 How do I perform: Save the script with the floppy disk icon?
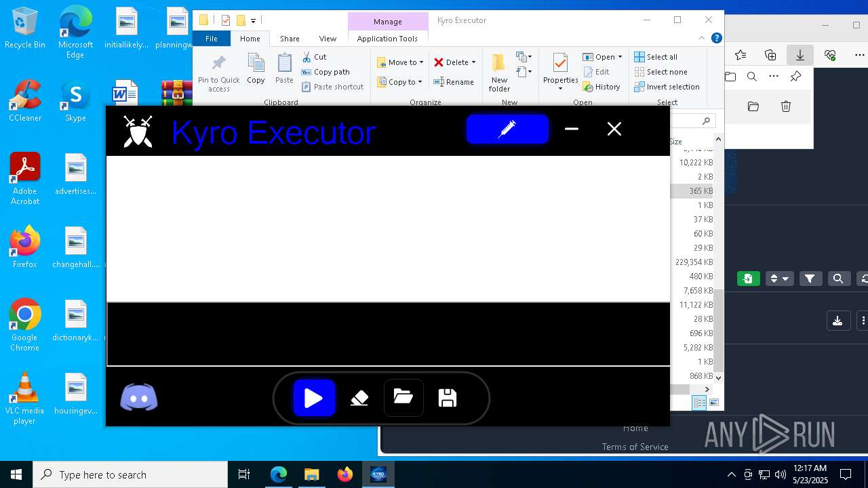click(x=448, y=398)
